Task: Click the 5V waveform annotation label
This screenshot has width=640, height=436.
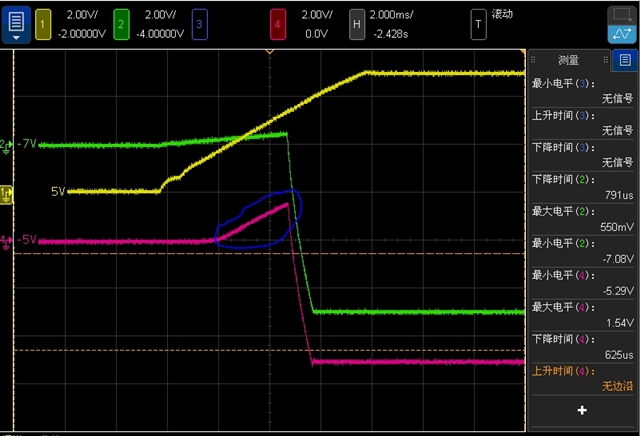Action: [58, 191]
